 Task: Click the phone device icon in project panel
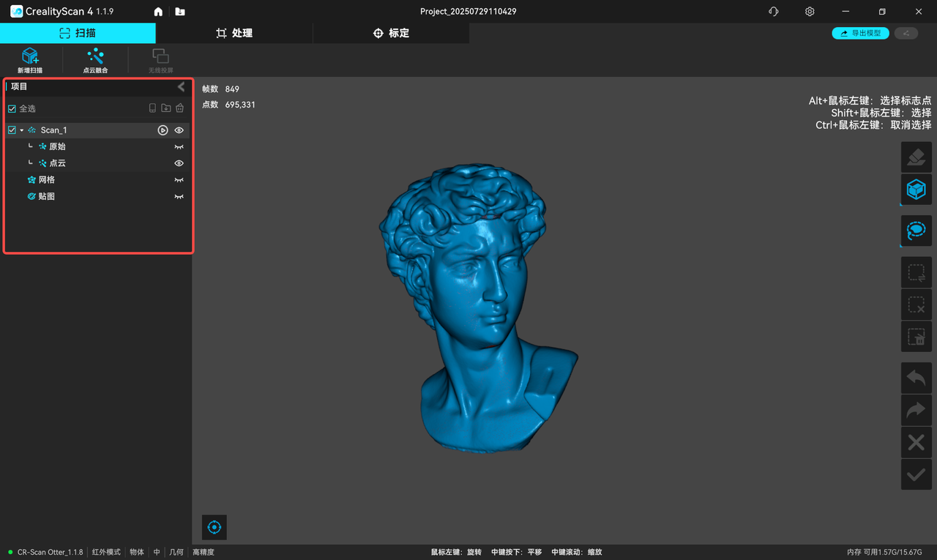[152, 108]
